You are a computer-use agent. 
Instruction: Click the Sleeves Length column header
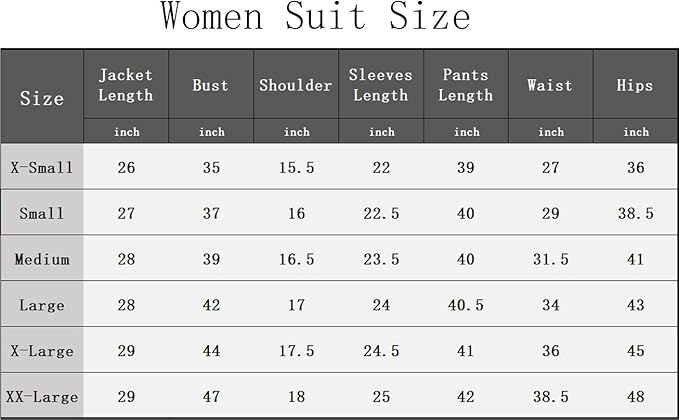[381, 85]
